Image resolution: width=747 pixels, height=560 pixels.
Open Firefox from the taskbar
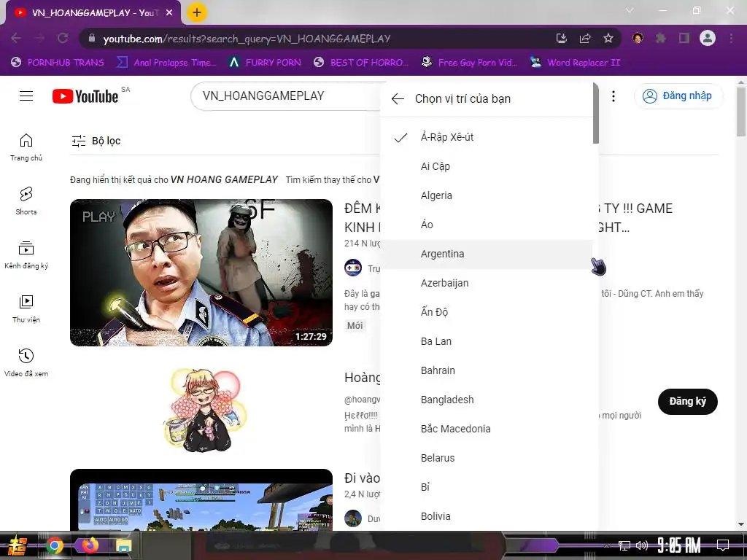[90, 545]
